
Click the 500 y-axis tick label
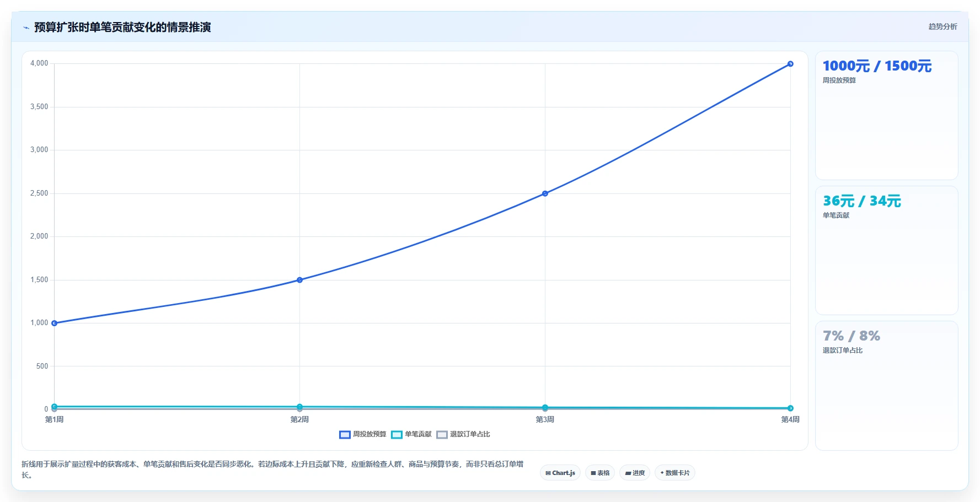(42, 366)
